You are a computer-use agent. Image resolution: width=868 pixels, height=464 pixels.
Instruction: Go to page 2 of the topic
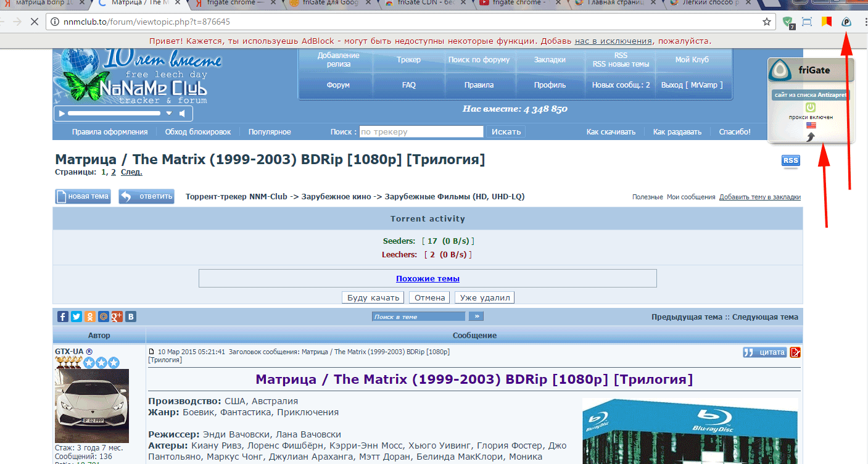click(x=113, y=172)
